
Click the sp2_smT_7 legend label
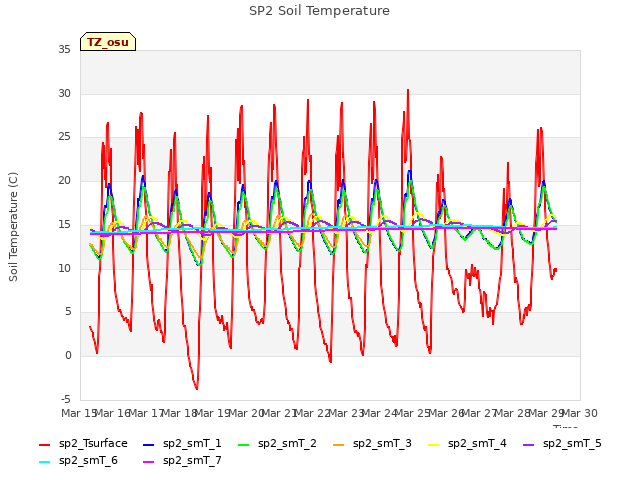click(x=192, y=460)
